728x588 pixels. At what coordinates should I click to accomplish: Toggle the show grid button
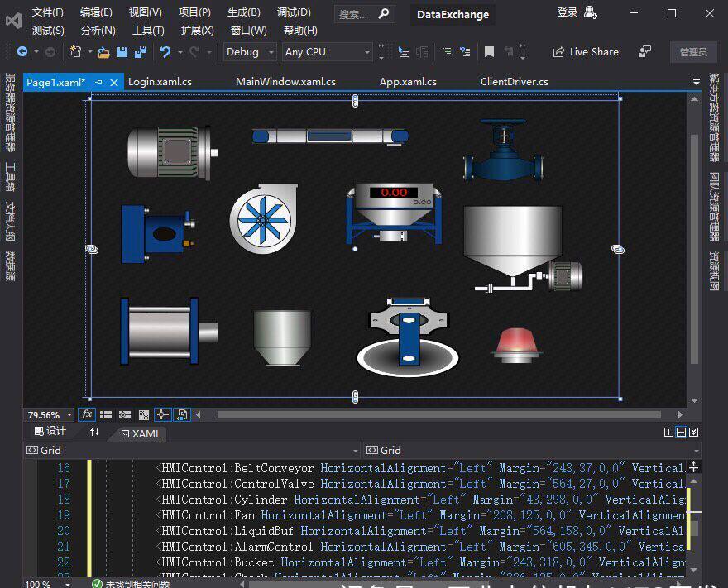pos(108,414)
